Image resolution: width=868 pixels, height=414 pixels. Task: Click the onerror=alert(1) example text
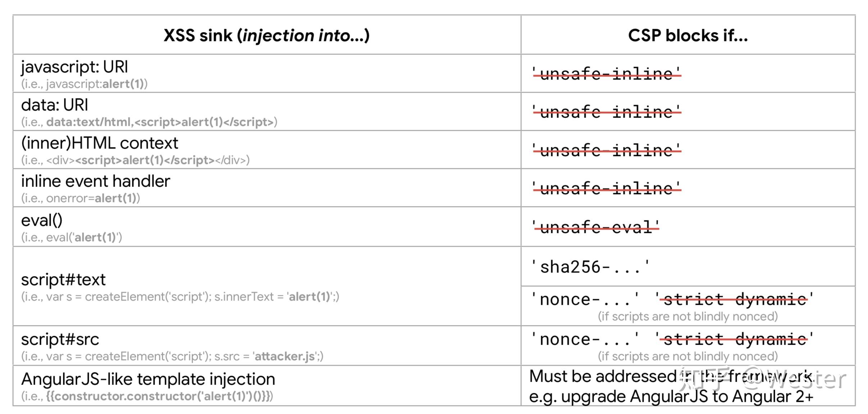pyautogui.click(x=80, y=198)
